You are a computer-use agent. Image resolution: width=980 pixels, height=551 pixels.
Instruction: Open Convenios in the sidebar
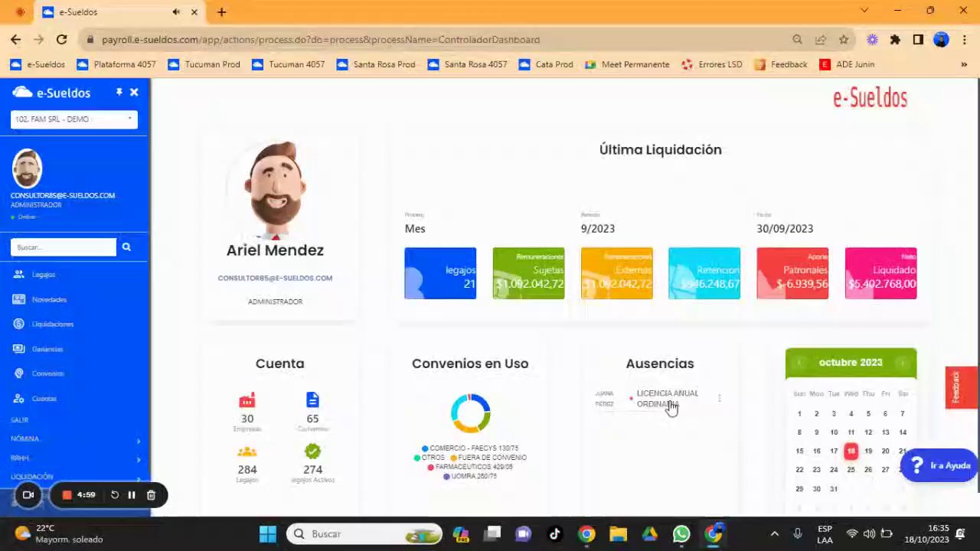[x=47, y=373]
